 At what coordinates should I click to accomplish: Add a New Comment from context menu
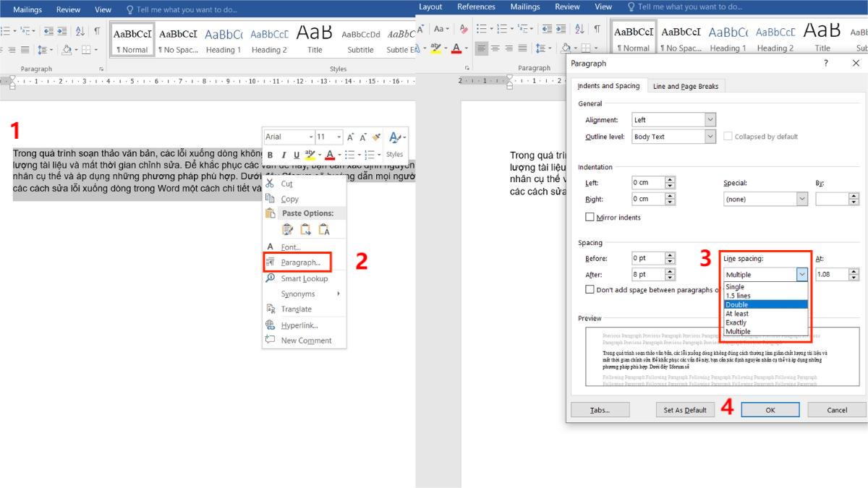pos(306,341)
